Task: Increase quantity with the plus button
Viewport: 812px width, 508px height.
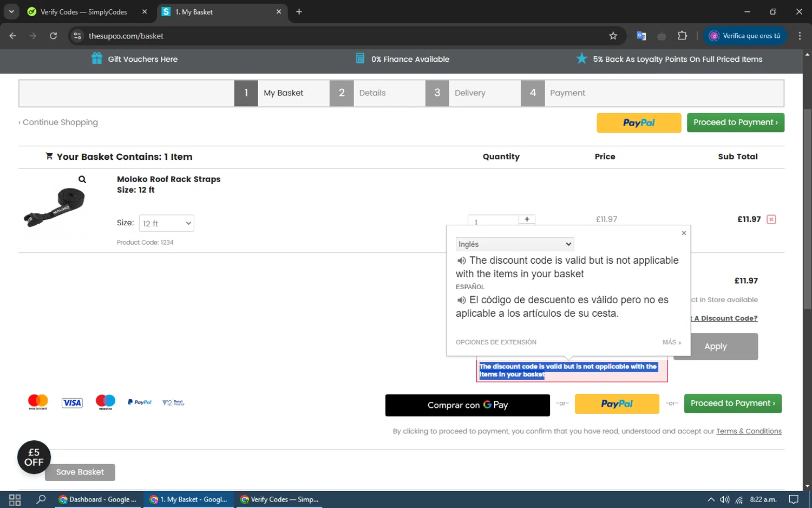Action: (527, 219)
